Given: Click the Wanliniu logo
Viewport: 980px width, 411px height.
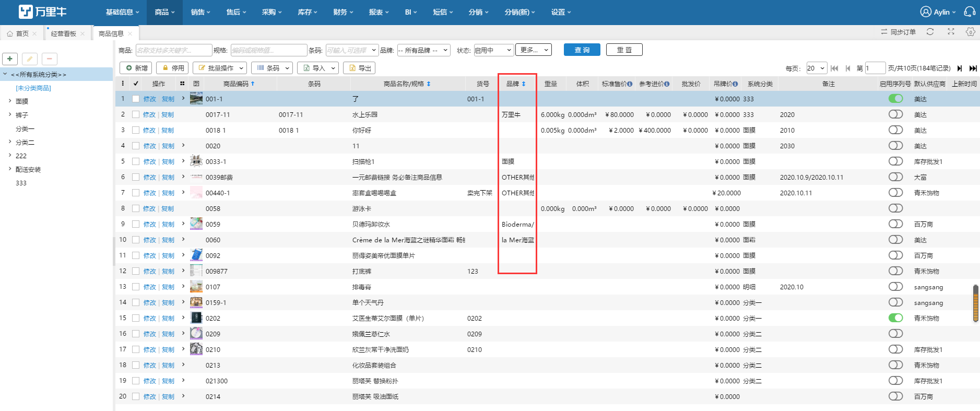Looking at the screenshot, I should [43, 11].
